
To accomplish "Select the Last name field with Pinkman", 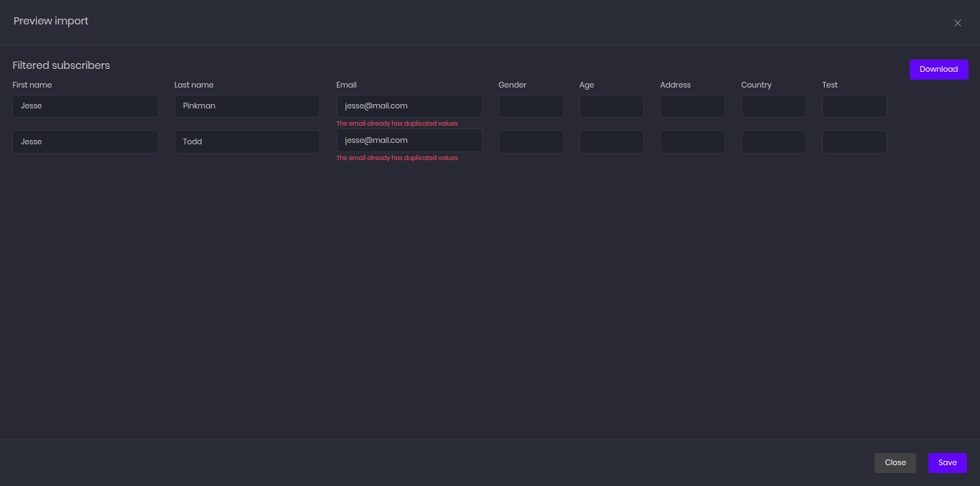I will pyautogui.click(x=247, y=106).
